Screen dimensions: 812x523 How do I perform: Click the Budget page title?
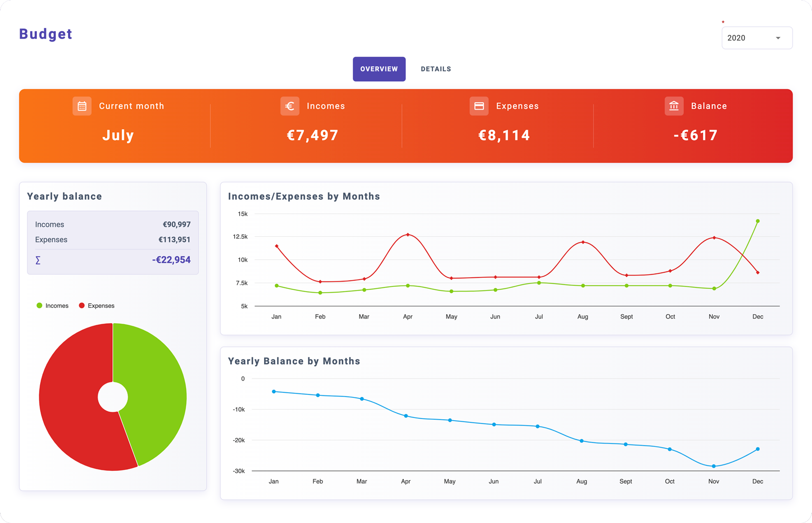point(46,34)
